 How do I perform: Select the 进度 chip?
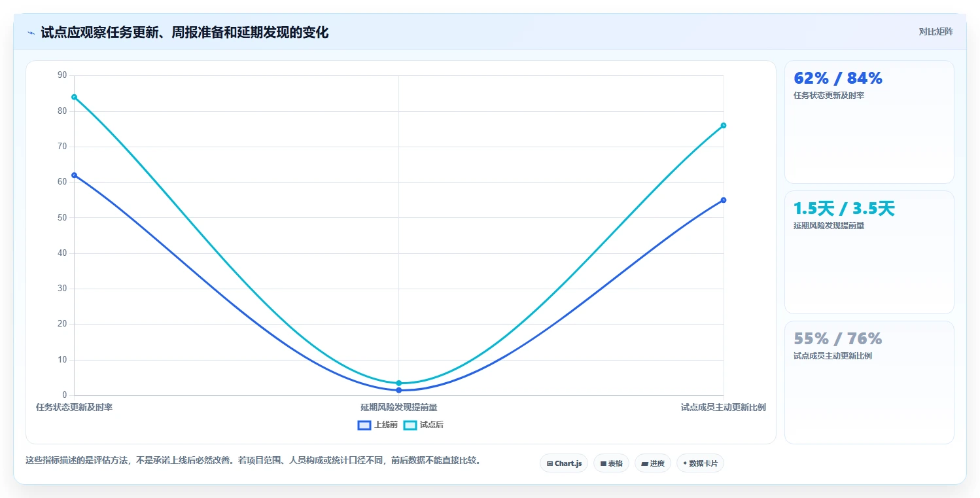tap(653, 463)
